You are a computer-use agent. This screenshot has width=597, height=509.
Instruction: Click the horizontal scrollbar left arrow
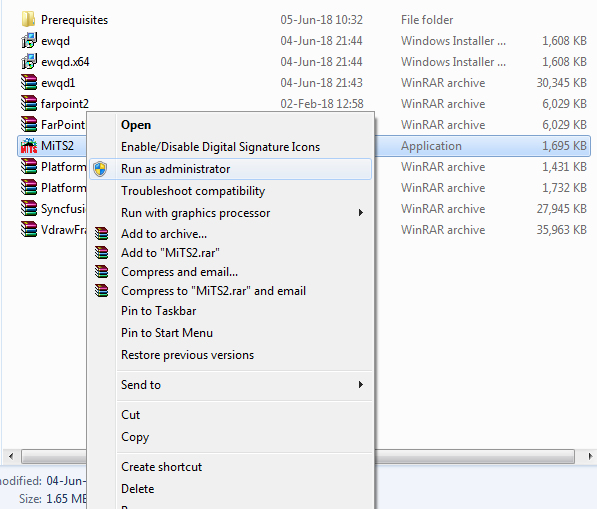[x=11, y=456]
